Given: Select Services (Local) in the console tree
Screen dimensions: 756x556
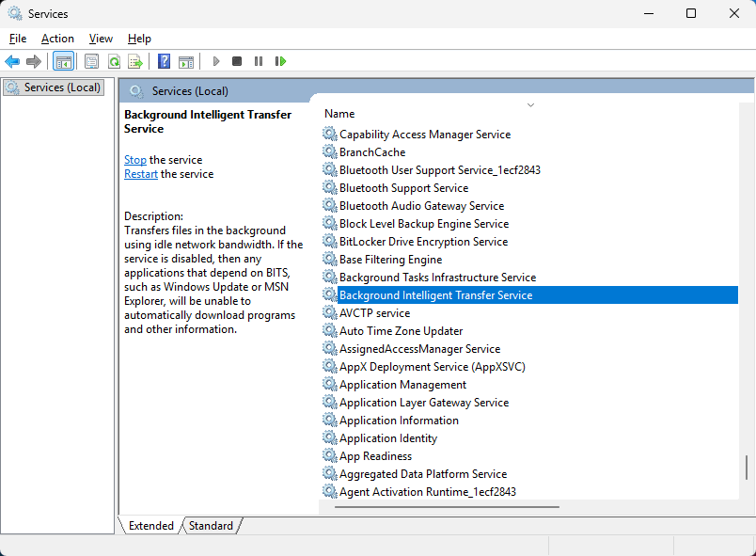Looking at the screenshot, I should point(62,87).
